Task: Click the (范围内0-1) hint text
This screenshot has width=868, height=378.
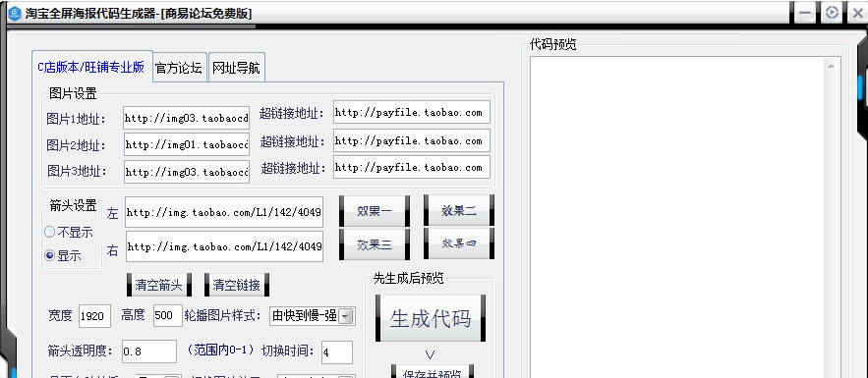Action: tap(220, 350)
